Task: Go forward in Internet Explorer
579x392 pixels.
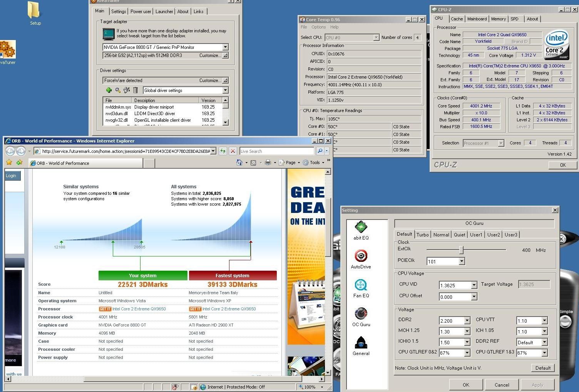Action: [x=21, y=151]
